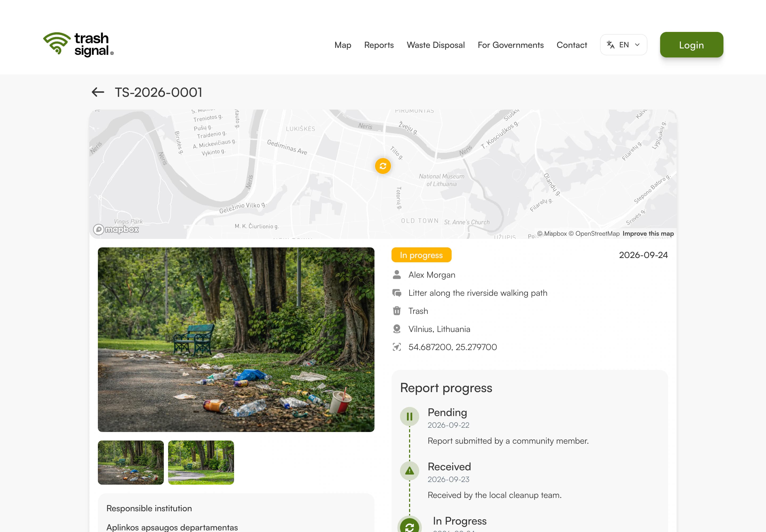Click the orange in-progress map marker

(383, 166)
